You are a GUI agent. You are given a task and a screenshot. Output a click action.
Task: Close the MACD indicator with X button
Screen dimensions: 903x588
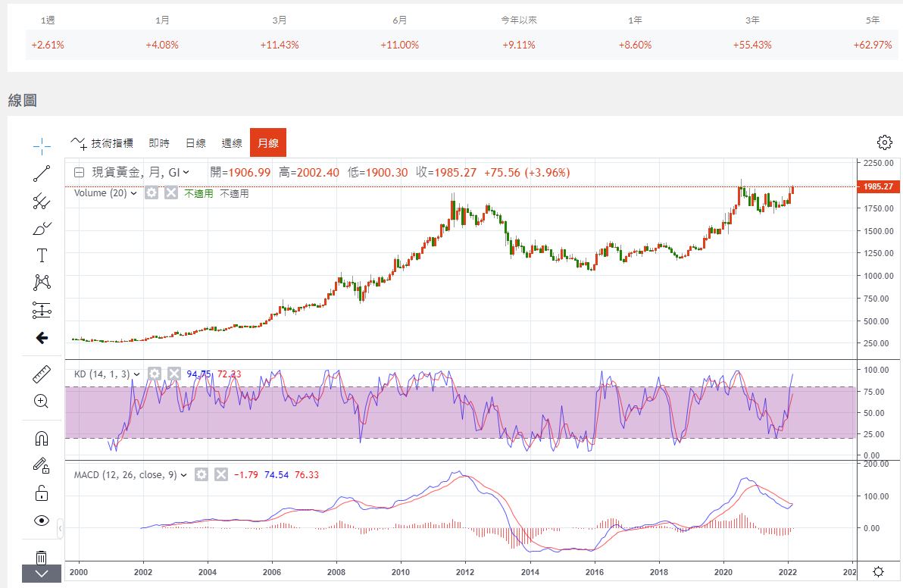click(221, 475)
